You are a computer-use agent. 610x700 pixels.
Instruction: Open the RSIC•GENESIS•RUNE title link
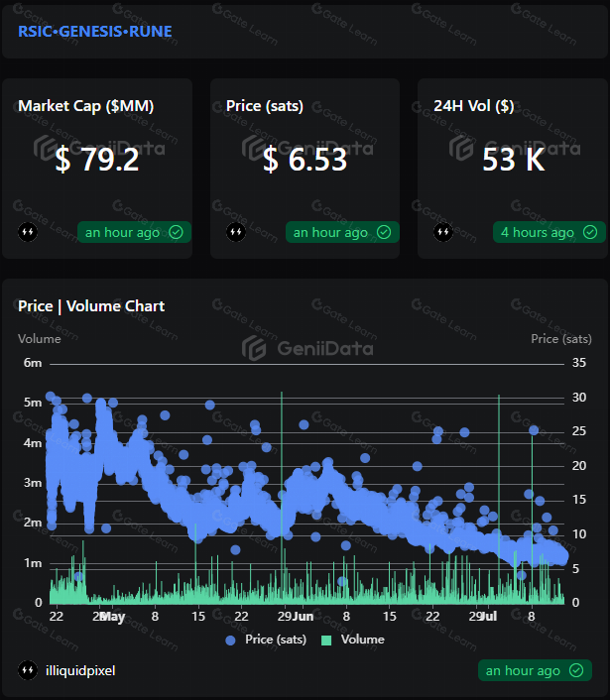94,32
